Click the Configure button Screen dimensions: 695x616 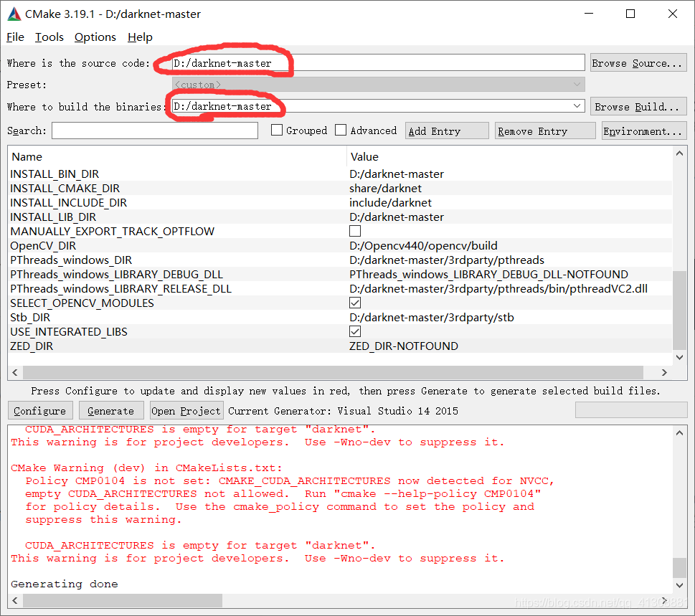click(x=40, y=411)
